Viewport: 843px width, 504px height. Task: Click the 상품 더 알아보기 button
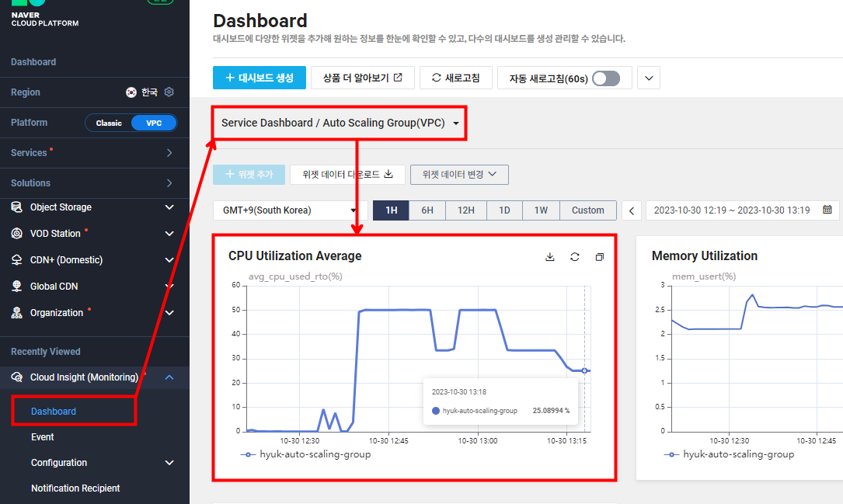click(x=363, y=78)
